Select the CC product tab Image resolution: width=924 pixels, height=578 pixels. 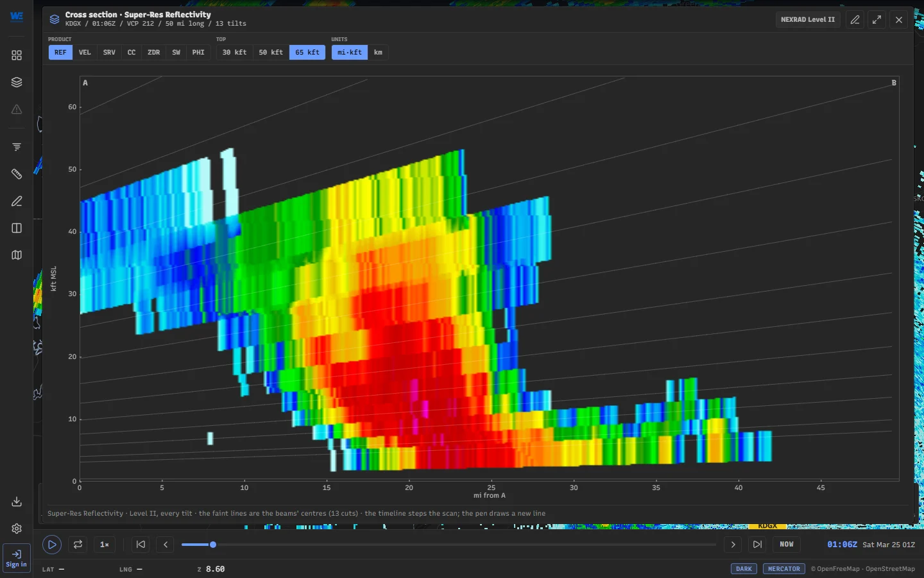click(132, 53)
